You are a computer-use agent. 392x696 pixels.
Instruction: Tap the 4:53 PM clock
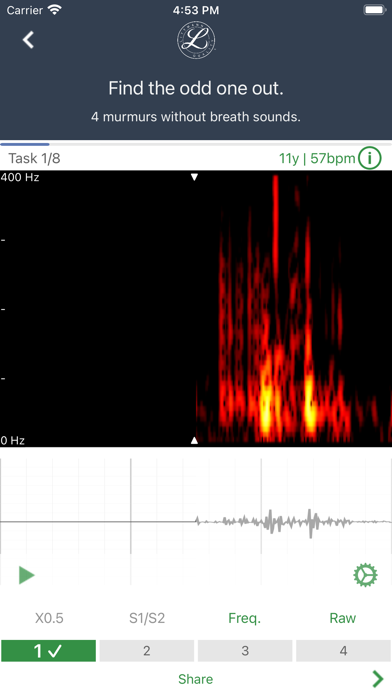pyautogui.click(x=196, y=10)
